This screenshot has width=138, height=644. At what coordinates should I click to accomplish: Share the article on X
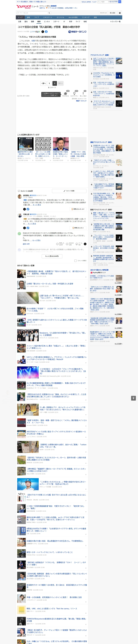(43, 32)
